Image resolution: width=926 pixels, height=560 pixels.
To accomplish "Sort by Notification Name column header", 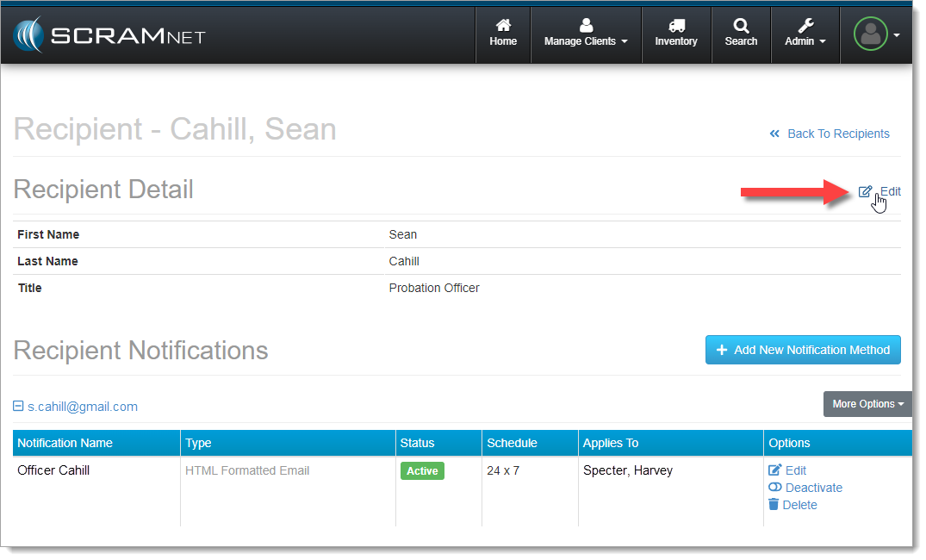I will click(x=65, y=443).
